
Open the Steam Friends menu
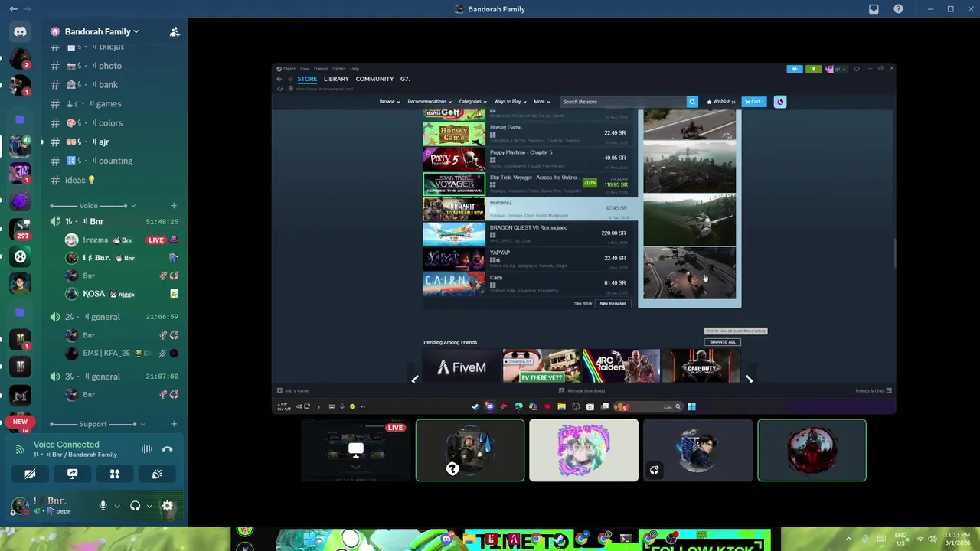tap(321, 69)
